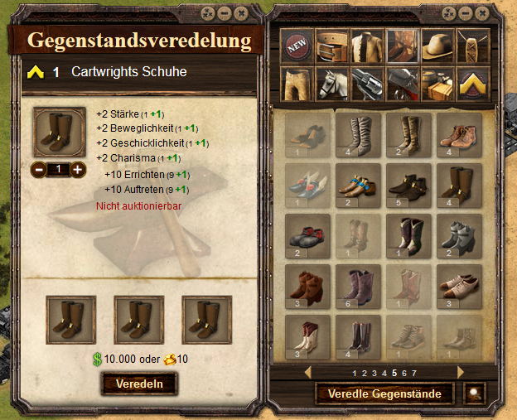Viewport: 517px width, 420px height.
Task: Select the revolver weapon category icon
Action: pos(367,84)
